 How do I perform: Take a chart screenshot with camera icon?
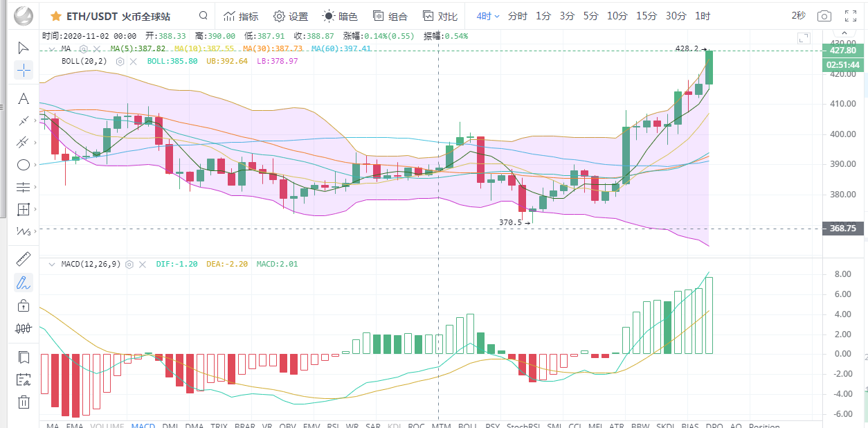click(824, 16)
